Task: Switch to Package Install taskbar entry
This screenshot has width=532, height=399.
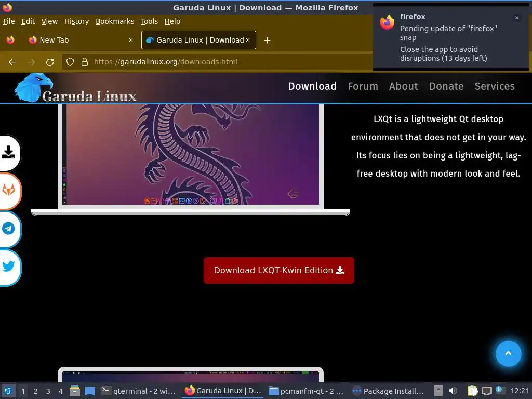Action: 388,391
